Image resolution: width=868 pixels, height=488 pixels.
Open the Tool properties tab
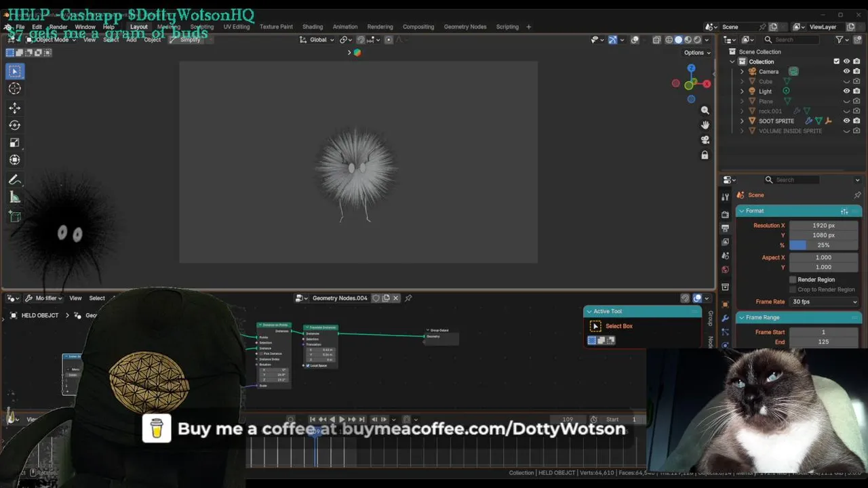coord(726,197)
